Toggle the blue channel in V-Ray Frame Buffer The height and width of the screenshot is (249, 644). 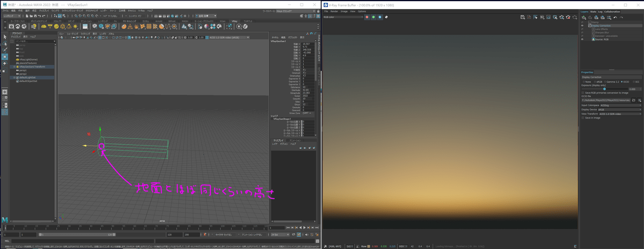point(380,17)
